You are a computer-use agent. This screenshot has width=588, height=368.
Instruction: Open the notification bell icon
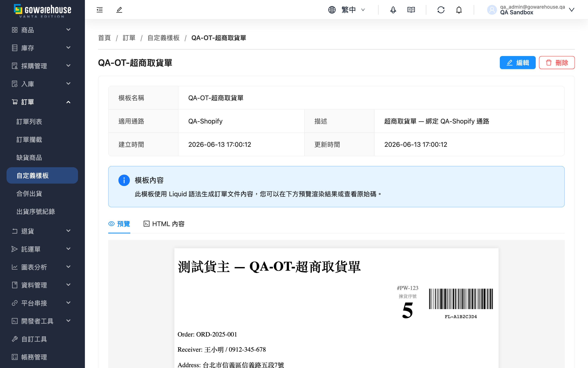click(x=459, y=10)
